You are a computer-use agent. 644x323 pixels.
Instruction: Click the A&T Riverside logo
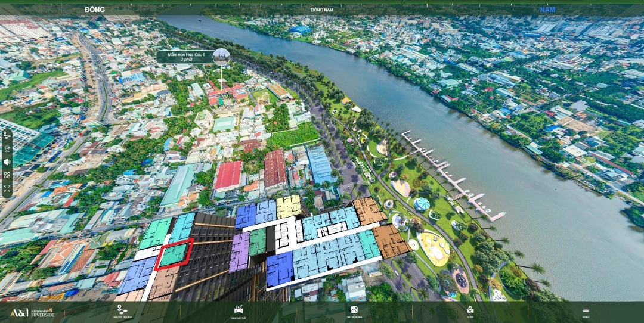click(x=32, y=312)
